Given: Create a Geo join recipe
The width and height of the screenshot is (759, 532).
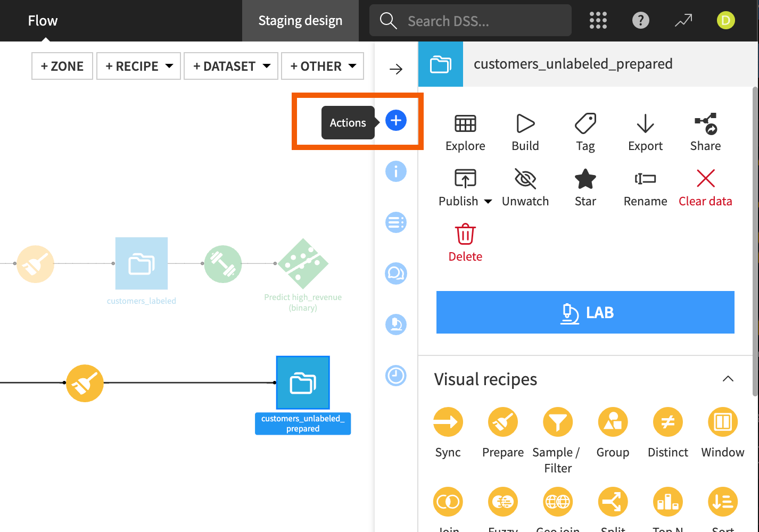Looking at the screenshot, I should pyautogui.click(x=558, y=502).
